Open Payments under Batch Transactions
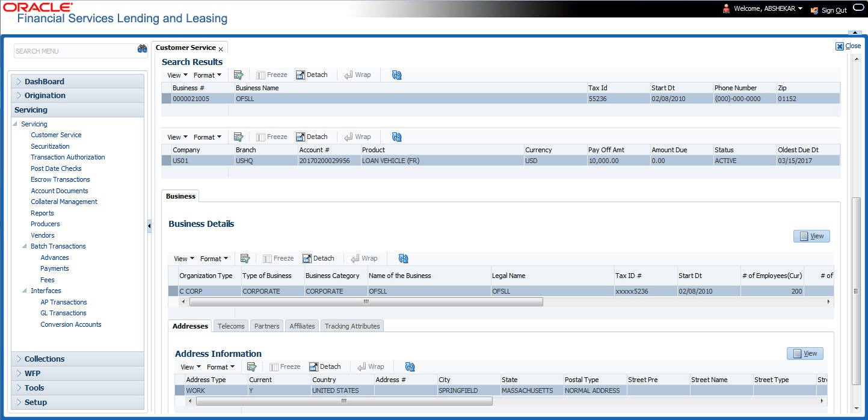The width and height of the screenshot is (868, 420). pos(55,268)
